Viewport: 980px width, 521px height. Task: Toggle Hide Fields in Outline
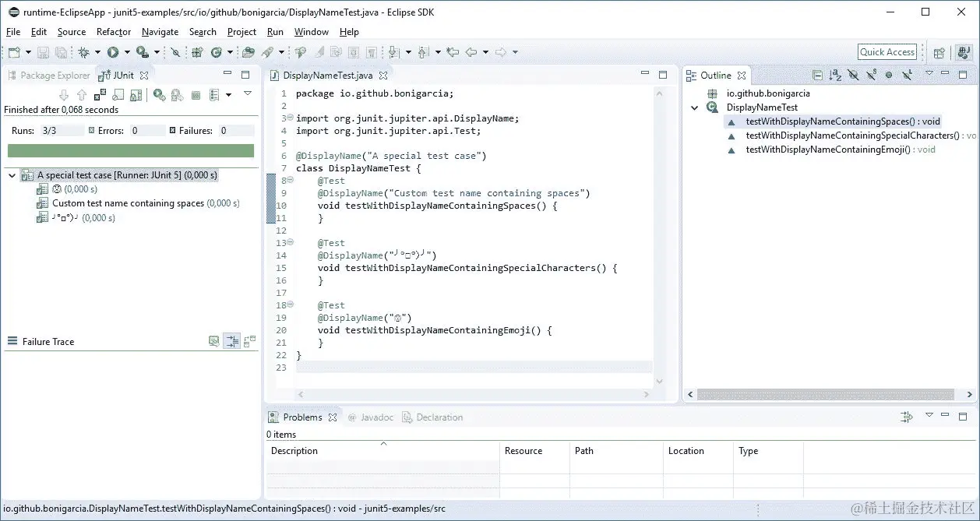(853, 76)
